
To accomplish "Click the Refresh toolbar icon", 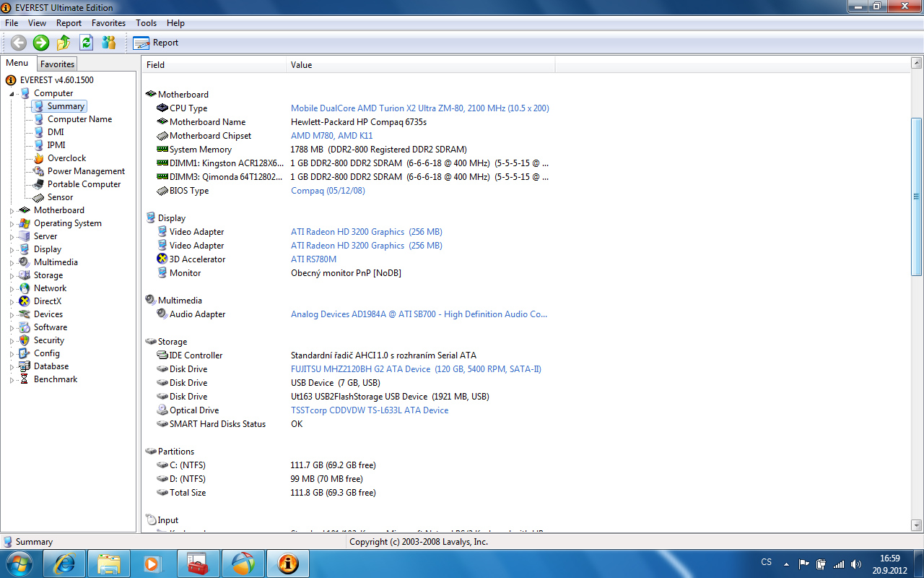I will [86, 43].
